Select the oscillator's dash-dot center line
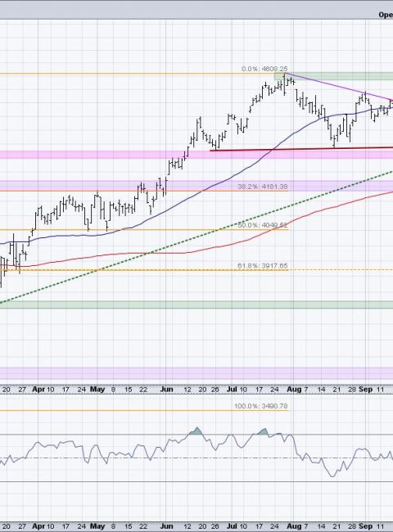This screenshot has height=532, width=393. pyautogui.click(x=196, y=458)
